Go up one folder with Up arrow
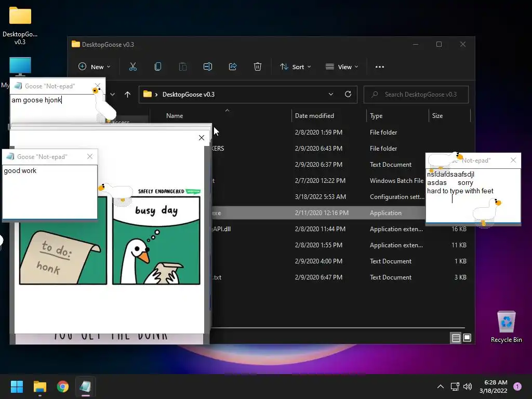 (x=127, y=95)
